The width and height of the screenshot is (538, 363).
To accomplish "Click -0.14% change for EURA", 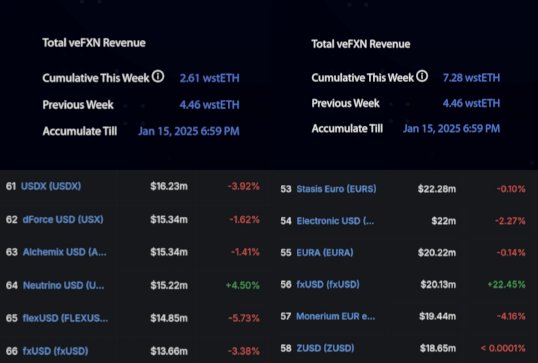I will click(x=511, y=253).
